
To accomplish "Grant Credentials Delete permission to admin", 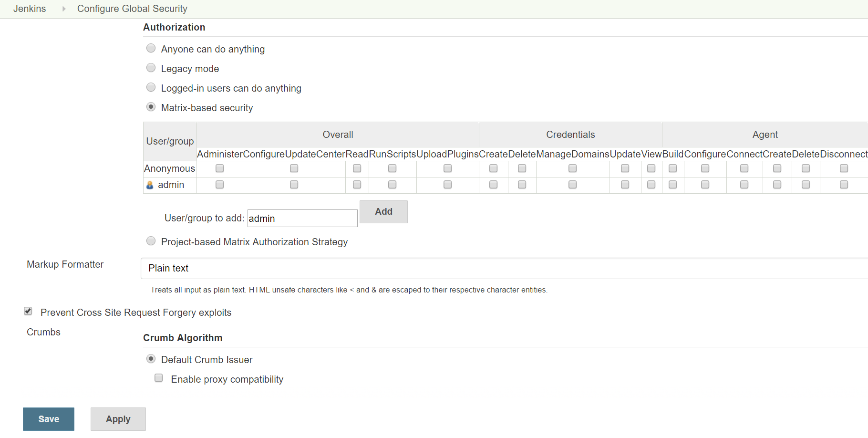I will click(x=522, y=185).
